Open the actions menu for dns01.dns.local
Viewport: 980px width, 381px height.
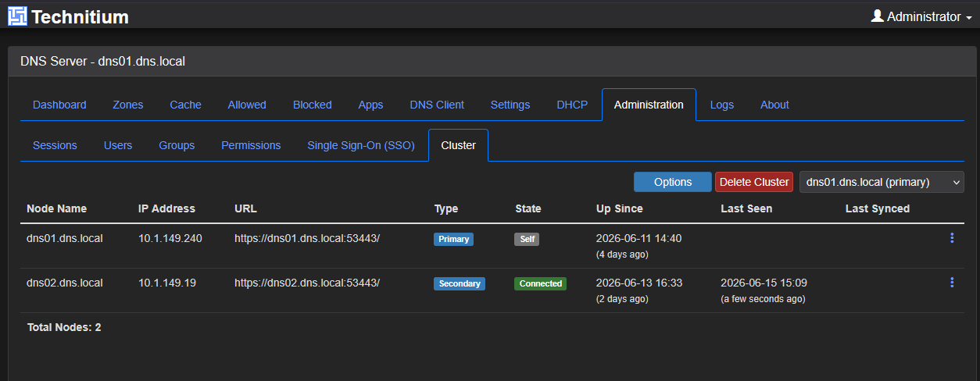[x=952, y=238]
